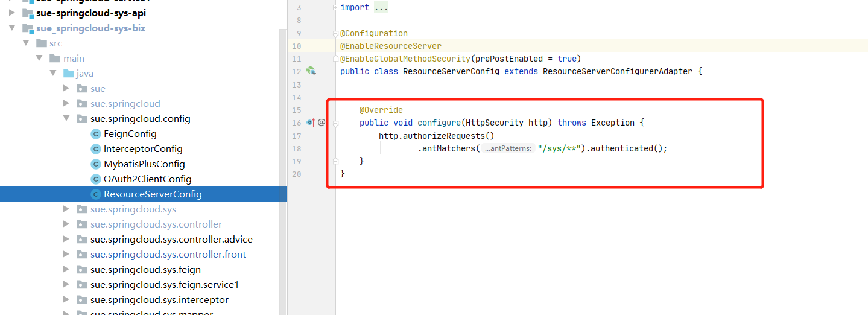The width and height of the screenshot is (868, 315).
Task: Click the InterceptorConfig class icon
Action: (95, 149)
